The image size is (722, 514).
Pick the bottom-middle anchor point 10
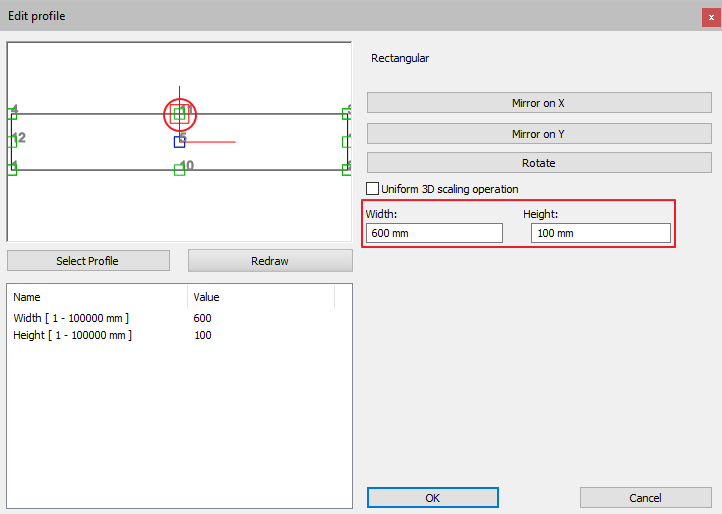(179, 170)
